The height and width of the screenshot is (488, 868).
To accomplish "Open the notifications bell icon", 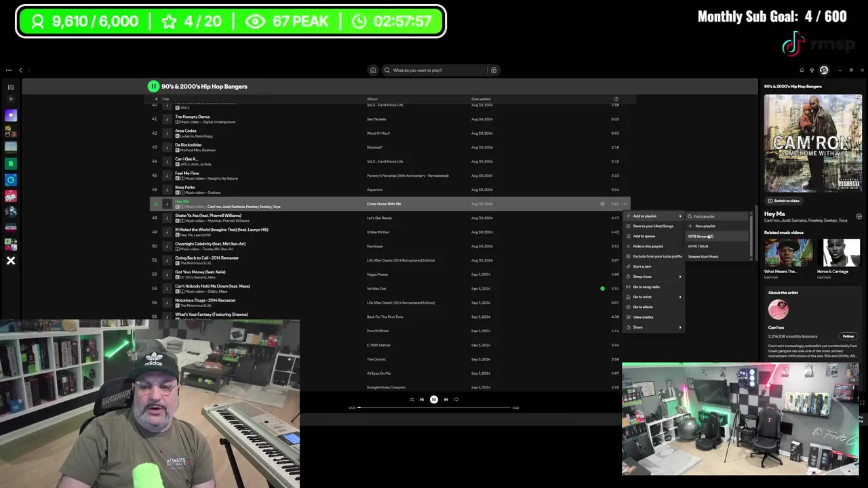I will click(x=802, y=70).
